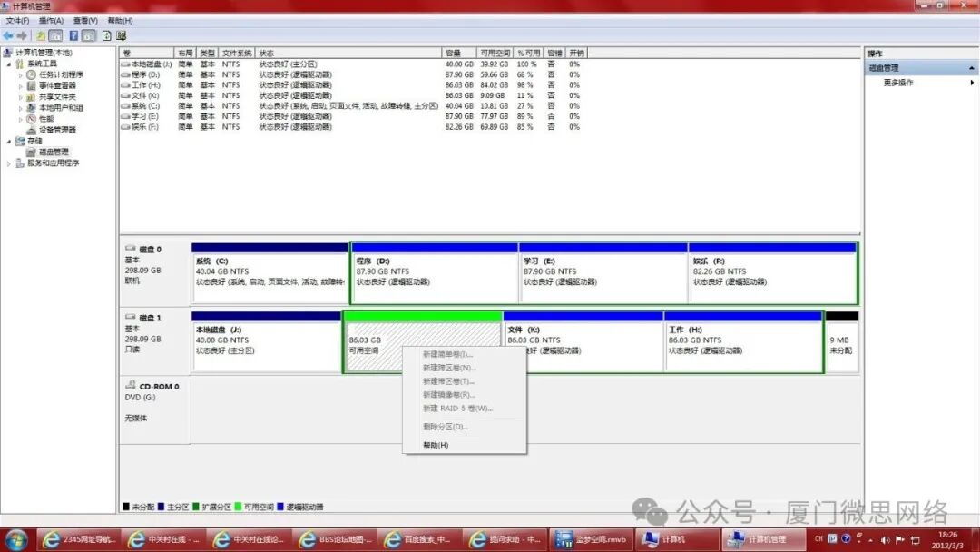The width and height of the screenshot is (980, 552).
Task: Switch to 盗梦空间.rmvb taskbar button
Action: (x=592, y=539)
